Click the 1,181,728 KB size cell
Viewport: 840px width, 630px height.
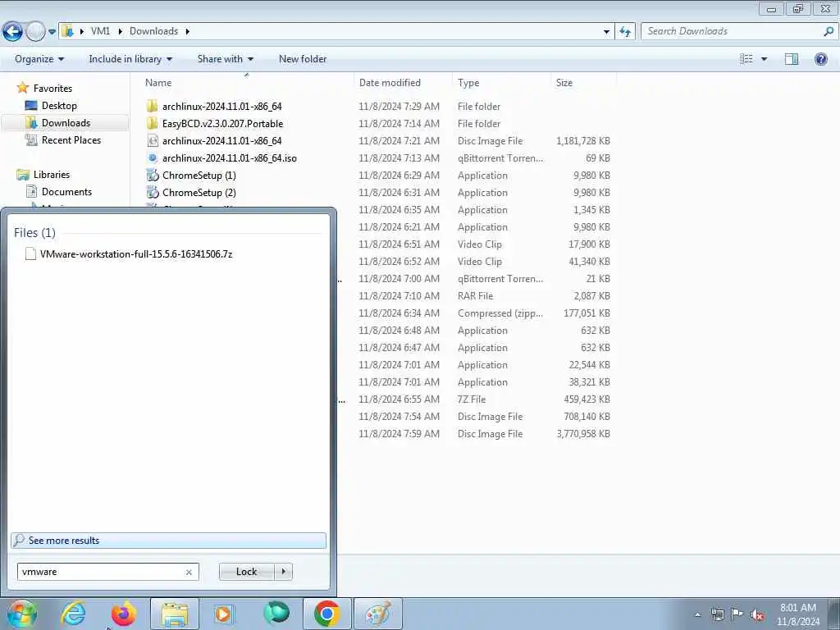583,141
